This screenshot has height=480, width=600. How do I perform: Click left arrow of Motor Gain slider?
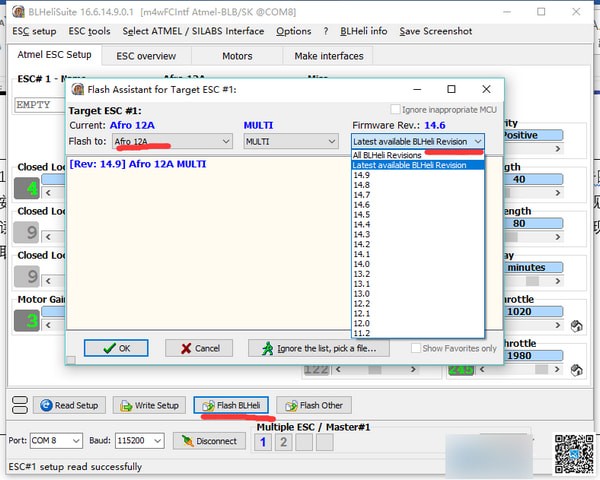[x=48, y=325]
